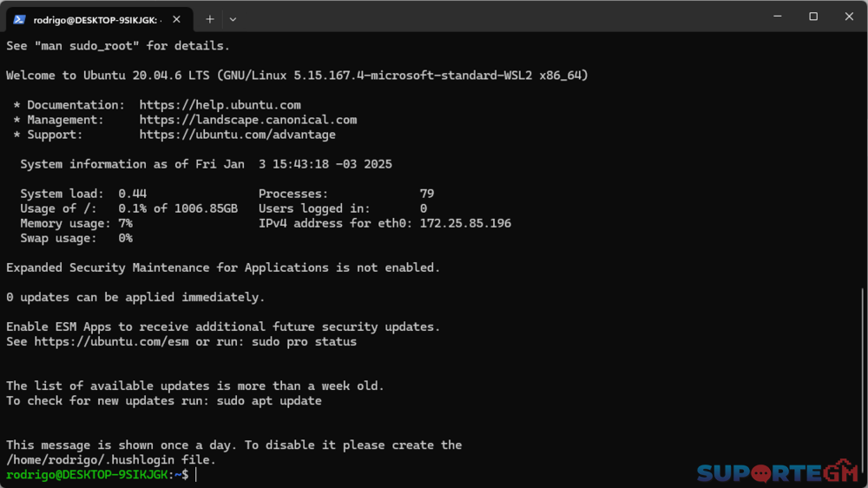Open the https://help.ubuntu.com documentation link

pyautogui.click(x=220, y=105)
